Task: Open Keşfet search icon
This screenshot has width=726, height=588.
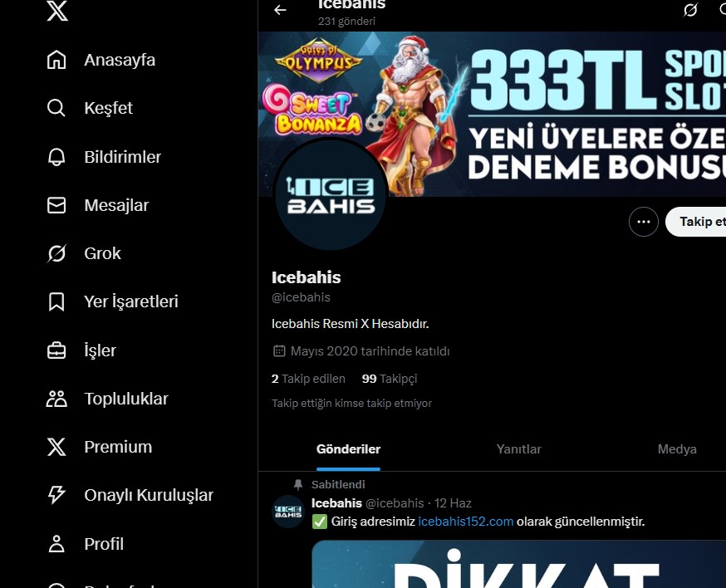Action: [56, 108]
